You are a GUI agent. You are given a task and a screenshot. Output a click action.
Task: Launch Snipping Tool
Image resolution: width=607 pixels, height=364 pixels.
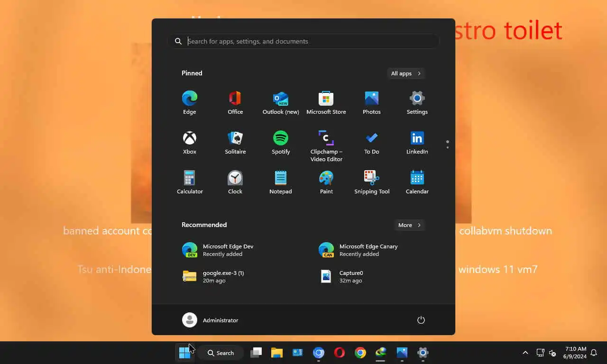(372, 182)
